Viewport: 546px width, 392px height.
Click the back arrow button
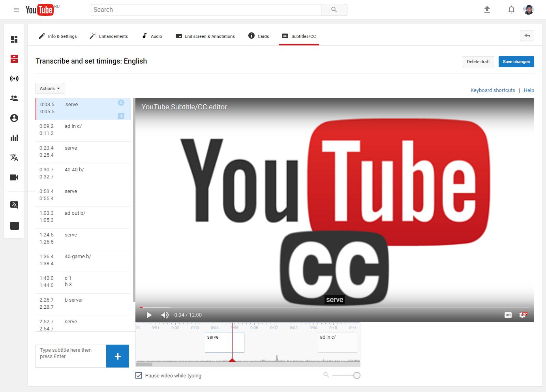pos(527,36)
